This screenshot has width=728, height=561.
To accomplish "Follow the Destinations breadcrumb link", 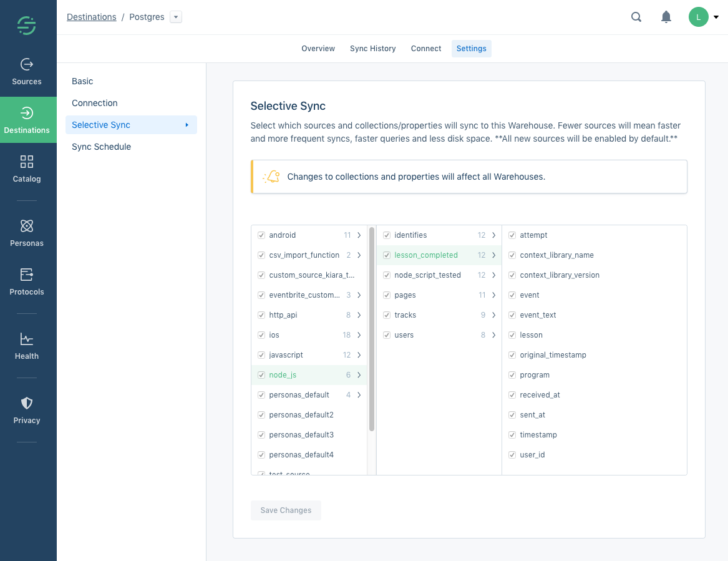I will [x=92, y=17].
